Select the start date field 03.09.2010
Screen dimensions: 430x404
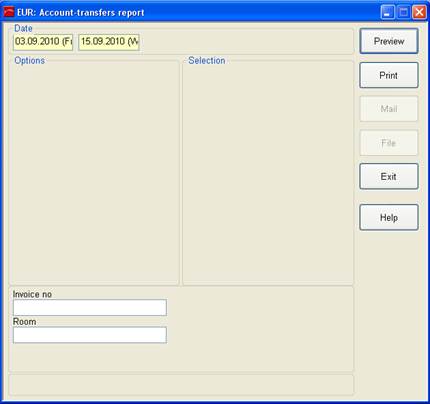tap(43, 42)
